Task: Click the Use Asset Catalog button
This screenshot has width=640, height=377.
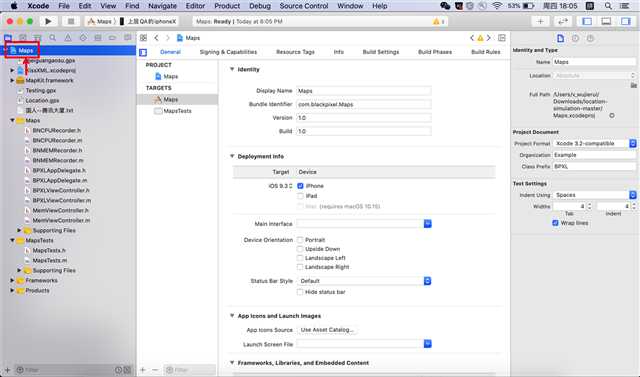Action: pos(327,330)
